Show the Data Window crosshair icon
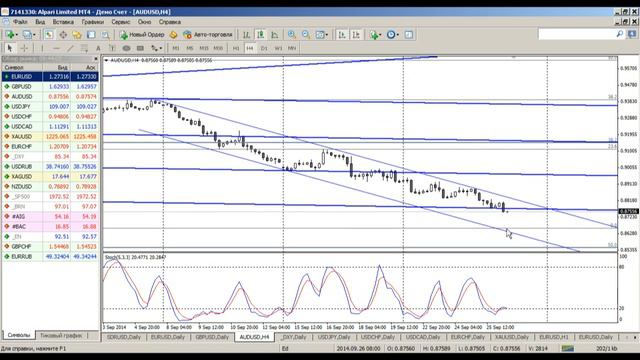This screenshot has height=360, width=640. coord(63,35)
